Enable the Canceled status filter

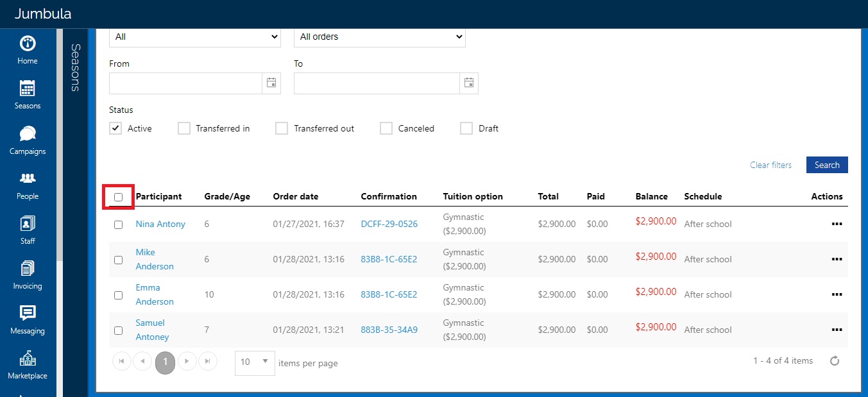pyautogui.click(x=386, y=128)
